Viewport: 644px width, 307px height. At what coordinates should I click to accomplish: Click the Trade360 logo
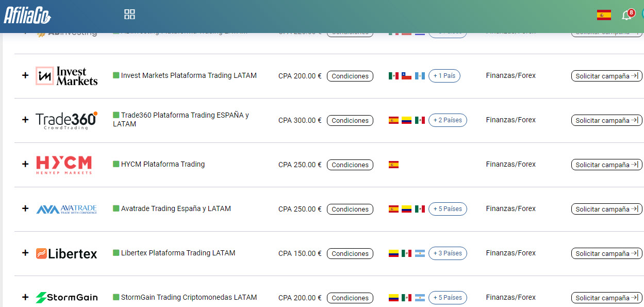click(67, 120)
